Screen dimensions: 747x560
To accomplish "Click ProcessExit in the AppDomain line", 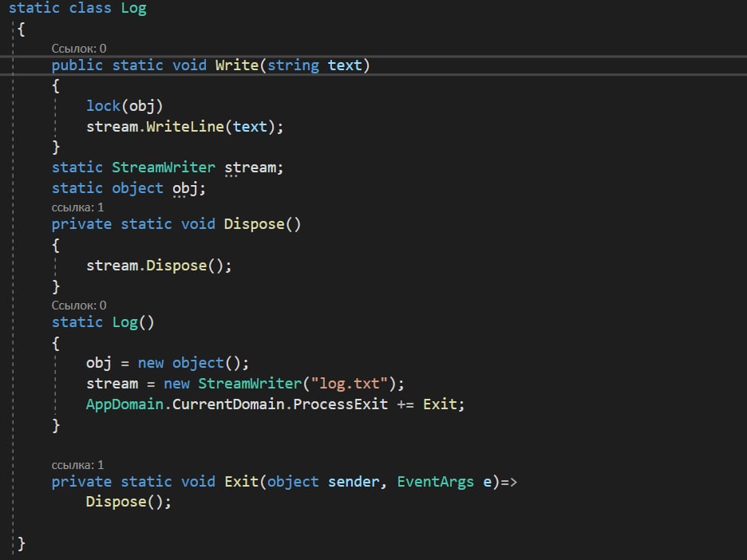I will pos(340,404).
